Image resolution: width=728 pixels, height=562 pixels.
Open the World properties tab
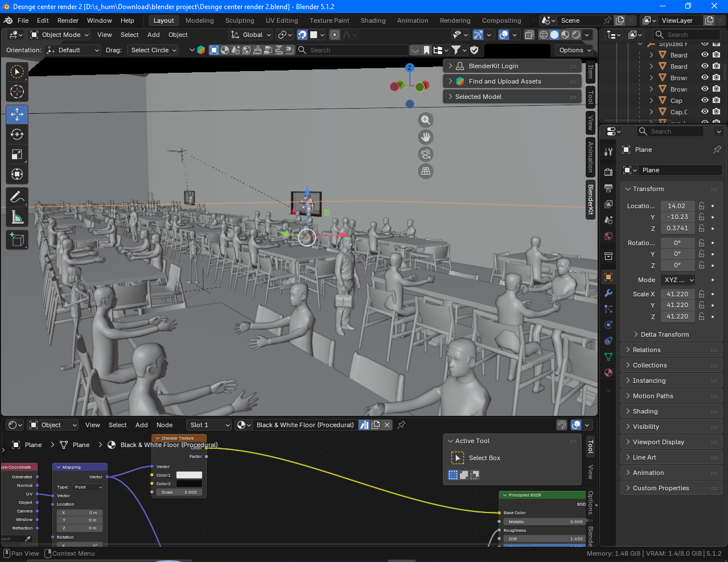(608, 235)
